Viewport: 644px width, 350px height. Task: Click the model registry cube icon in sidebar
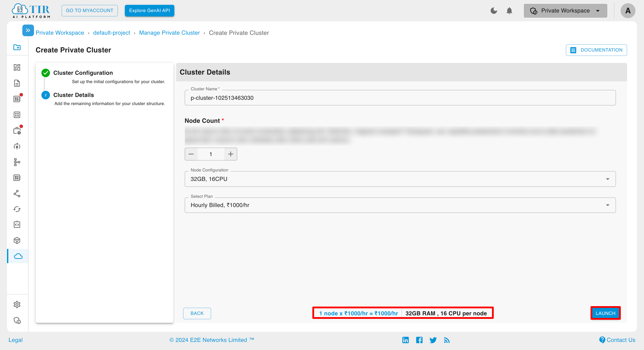coord(18,240)
